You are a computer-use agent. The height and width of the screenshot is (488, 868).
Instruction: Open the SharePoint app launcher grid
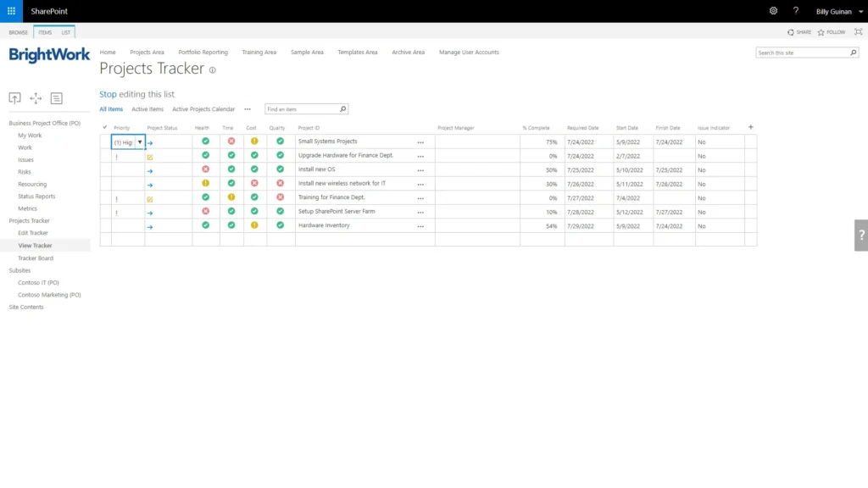point(11,11)
